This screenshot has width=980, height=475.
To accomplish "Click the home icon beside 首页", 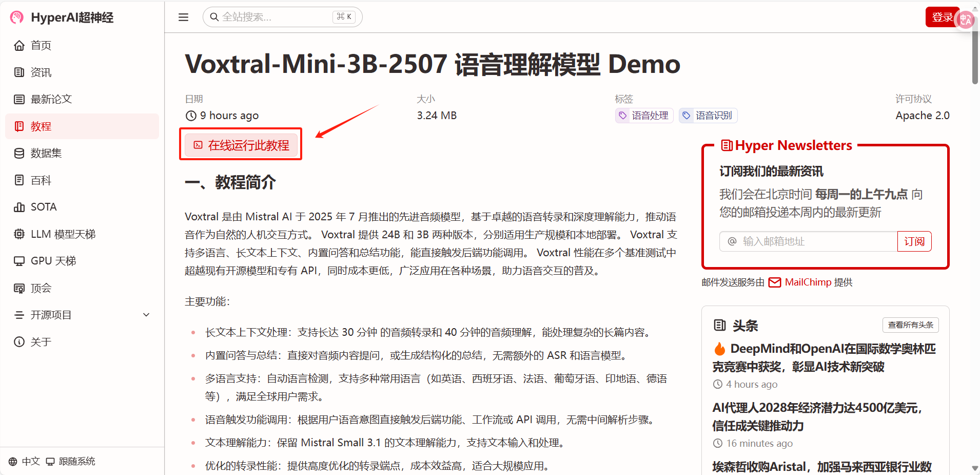I will click(19, 46).
